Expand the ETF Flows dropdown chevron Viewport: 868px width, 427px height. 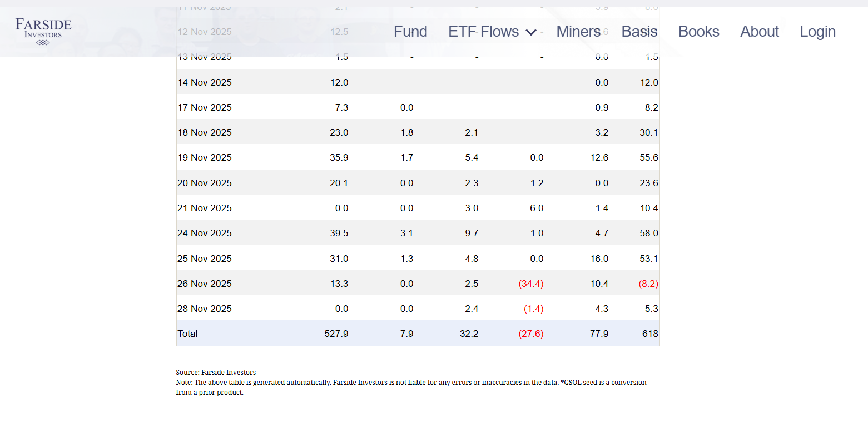point(531,32)
